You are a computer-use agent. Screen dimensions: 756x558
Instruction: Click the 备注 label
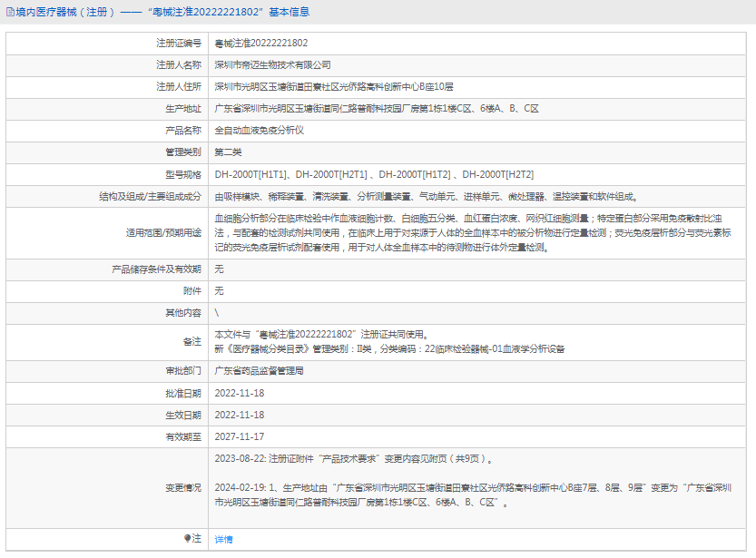pos(191,342)
